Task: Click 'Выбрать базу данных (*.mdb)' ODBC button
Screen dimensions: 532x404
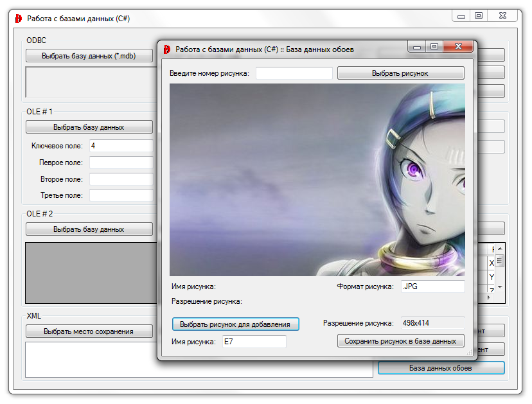Action: (89, 56)
